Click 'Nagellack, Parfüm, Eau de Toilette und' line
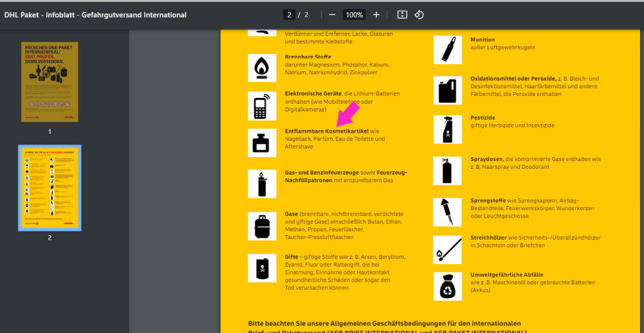The width and height of the screenshot is (644, 333). [x=335, y=139]
